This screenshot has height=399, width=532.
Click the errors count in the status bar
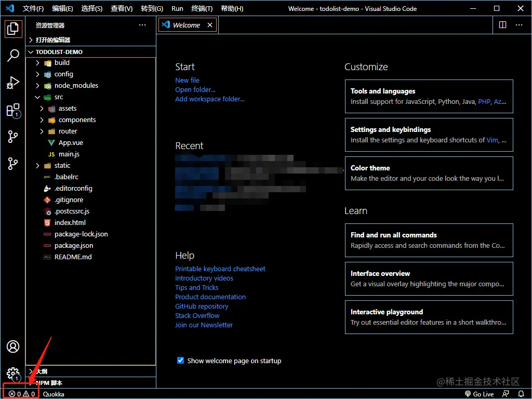(15, 394)
